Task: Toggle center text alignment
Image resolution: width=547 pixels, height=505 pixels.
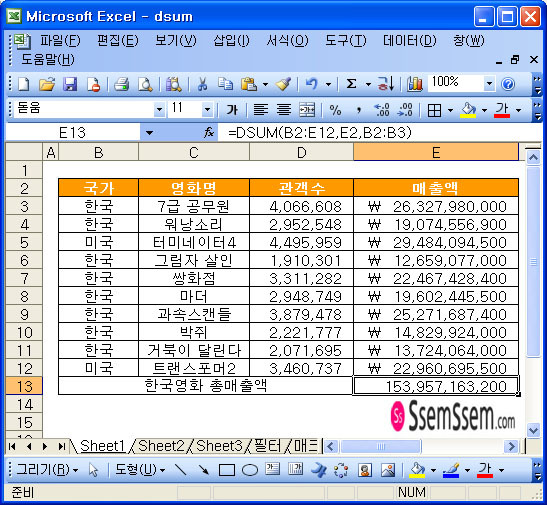Action: [284, 110]
